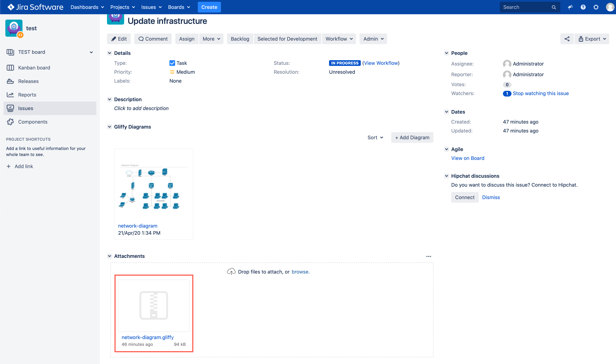Screen dimensions: 616x364
Task: Click the Settings gear icon
Action: (596, 7)
